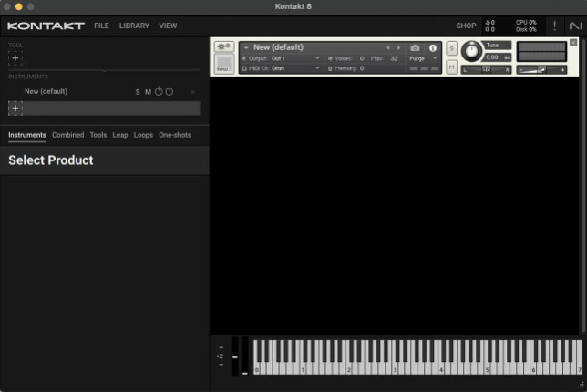587x392 pixels.
Task: Click the Memory value in instrument header
Action: click(362, 68)
